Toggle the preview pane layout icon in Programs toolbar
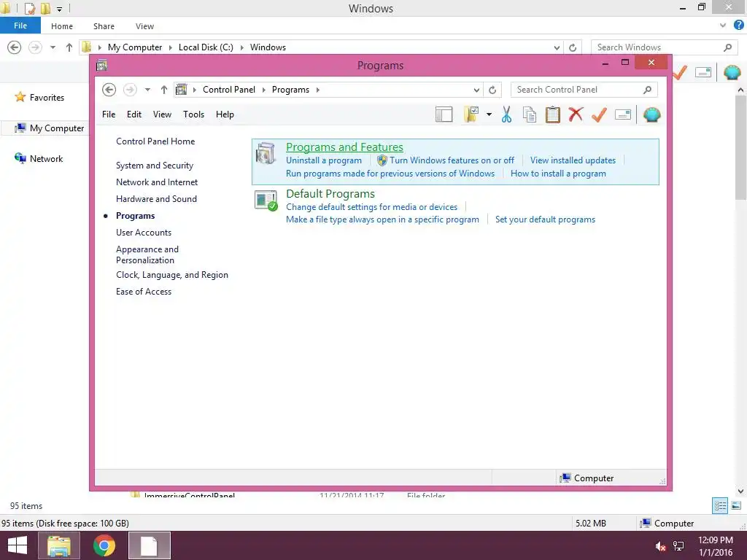The image size is (747, 560). coord(444,114)
